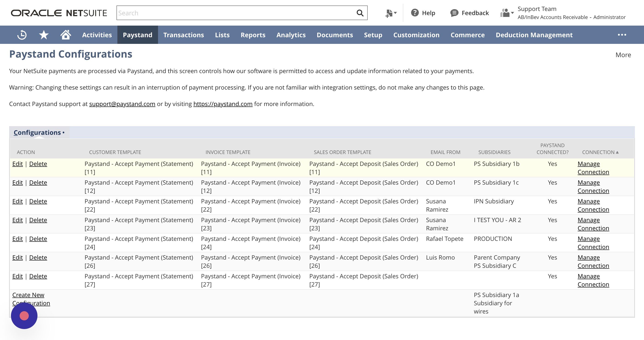
Task: Open the Documents menu
Action: 335,35
